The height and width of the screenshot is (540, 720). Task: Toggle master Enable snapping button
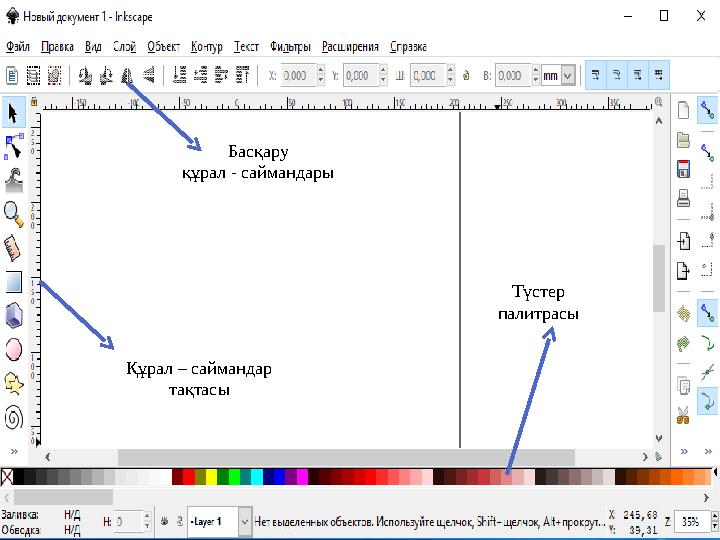708,110
